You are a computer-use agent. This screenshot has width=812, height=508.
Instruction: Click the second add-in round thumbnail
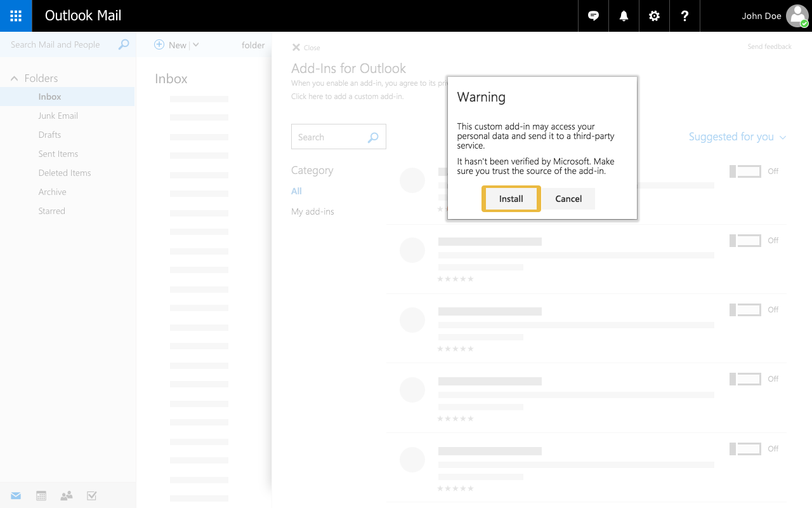[412, 250]
